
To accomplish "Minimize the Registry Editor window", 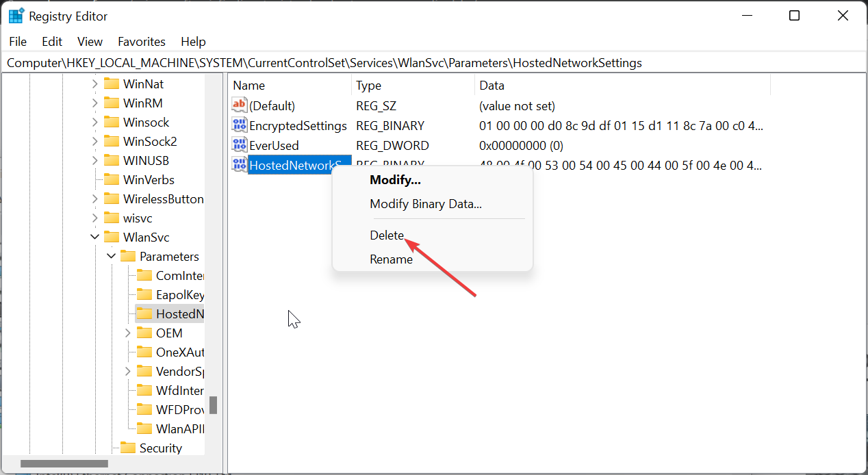I will 745,16.
